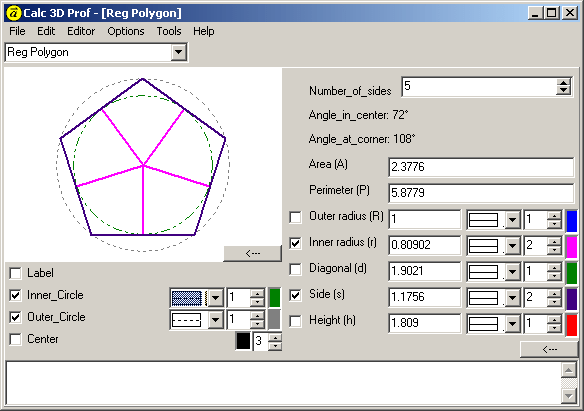This screenshot has width=584, height=411.
Task: Uncheck the Inner_Circle checkbox
Action: pos(15,295)
